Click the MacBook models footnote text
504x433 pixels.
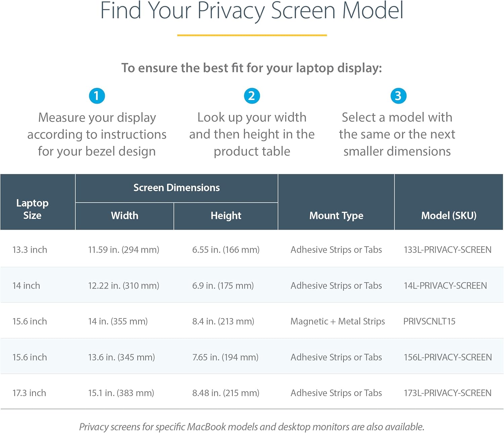[252, 427]
